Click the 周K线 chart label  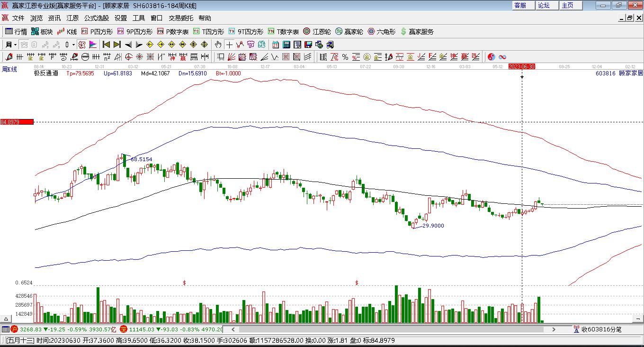pyautogui.click(x=9, y=70)
